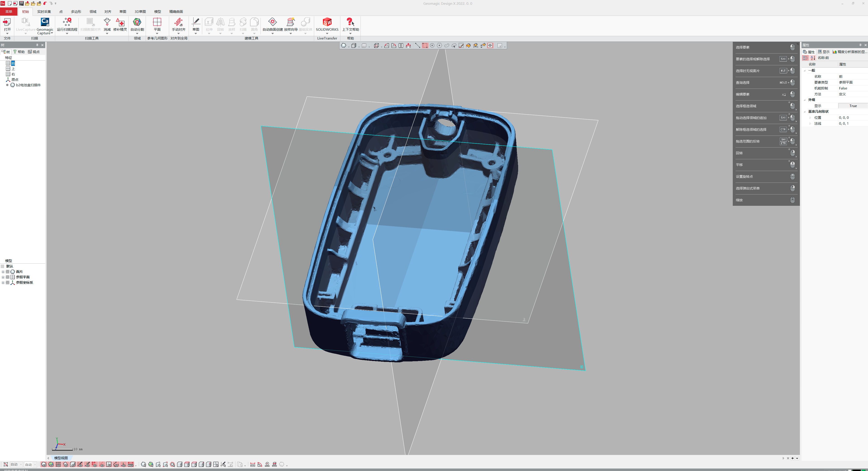
Task: Click the 手动对齐 manual align icon
Action: pyautogui.click(x=179, y=23)
